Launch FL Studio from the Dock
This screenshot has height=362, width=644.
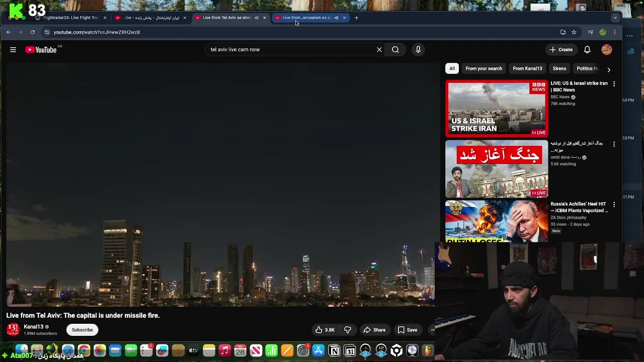coord(428,350)
